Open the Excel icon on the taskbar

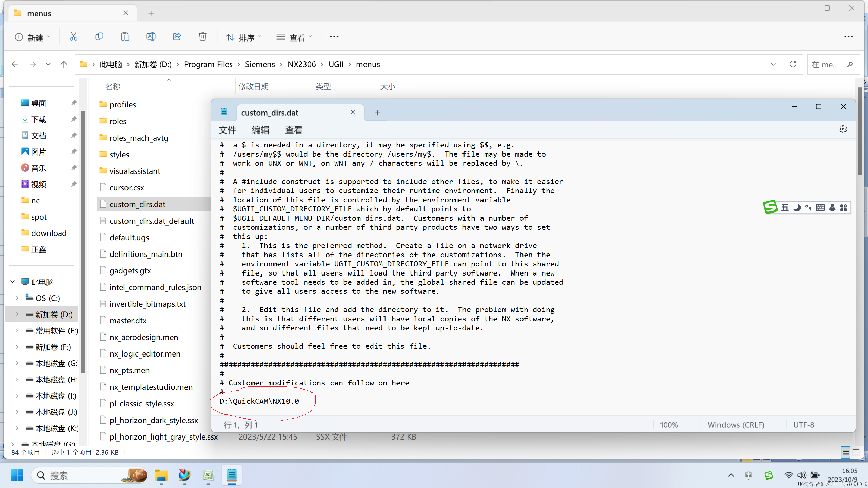(x=208, y=475)
